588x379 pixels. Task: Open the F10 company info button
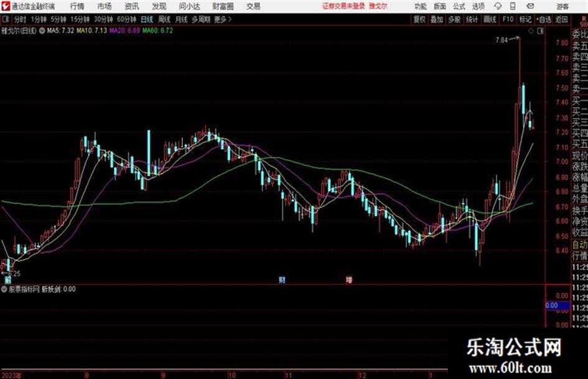pos(508,19)
